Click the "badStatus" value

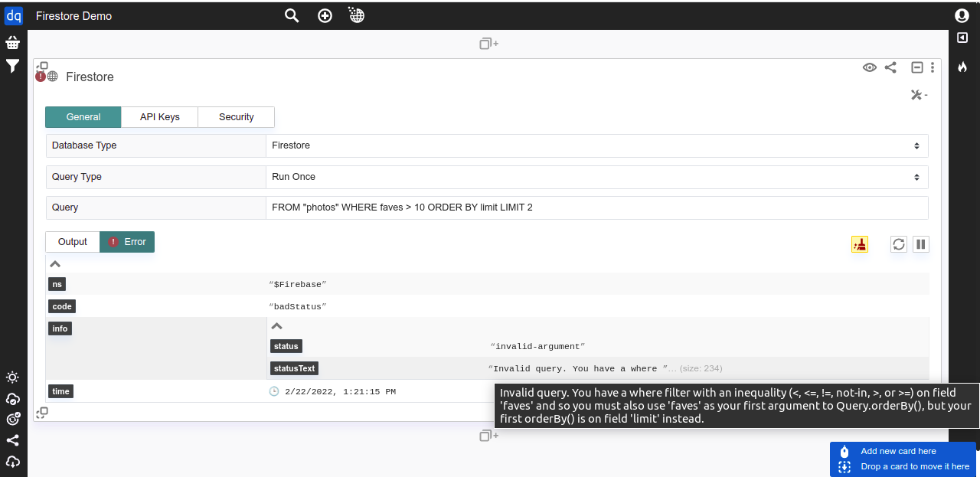pos(298,306)
